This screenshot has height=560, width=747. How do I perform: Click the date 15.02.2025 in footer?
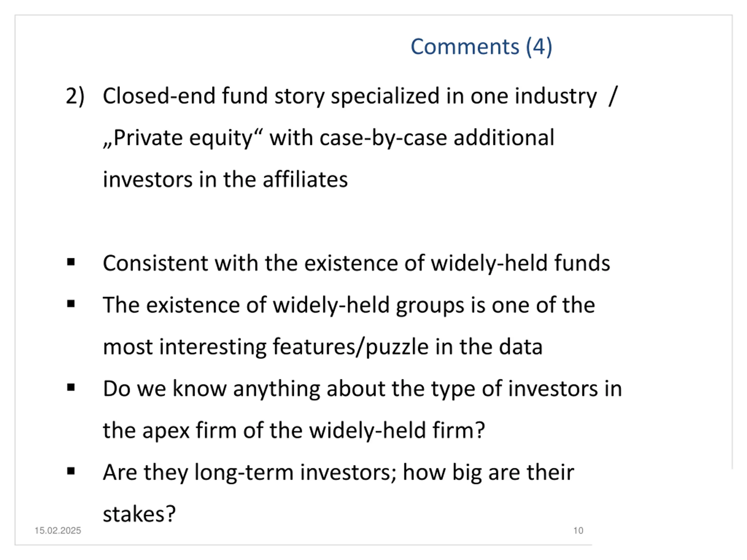pyautogui.click(x=58, y=531)
